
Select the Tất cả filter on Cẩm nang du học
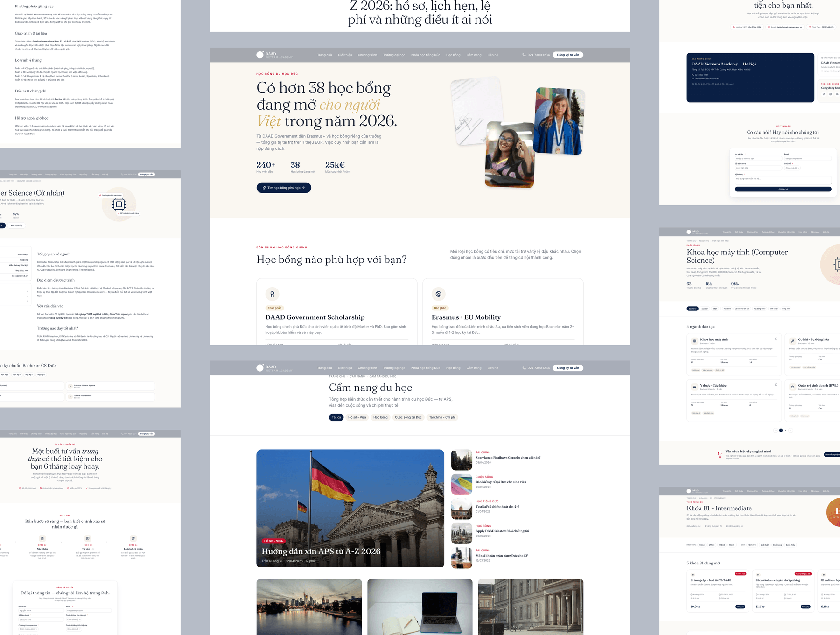click(336, 417)
